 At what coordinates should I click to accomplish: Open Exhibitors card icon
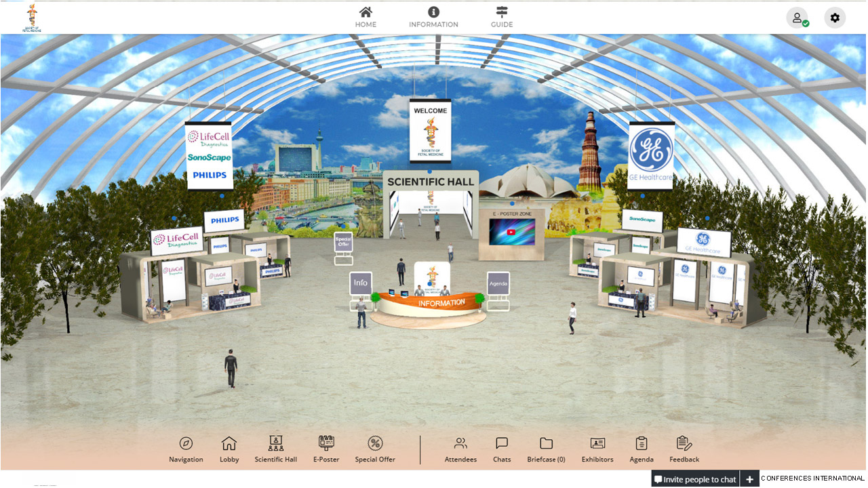tap(597, 450)
